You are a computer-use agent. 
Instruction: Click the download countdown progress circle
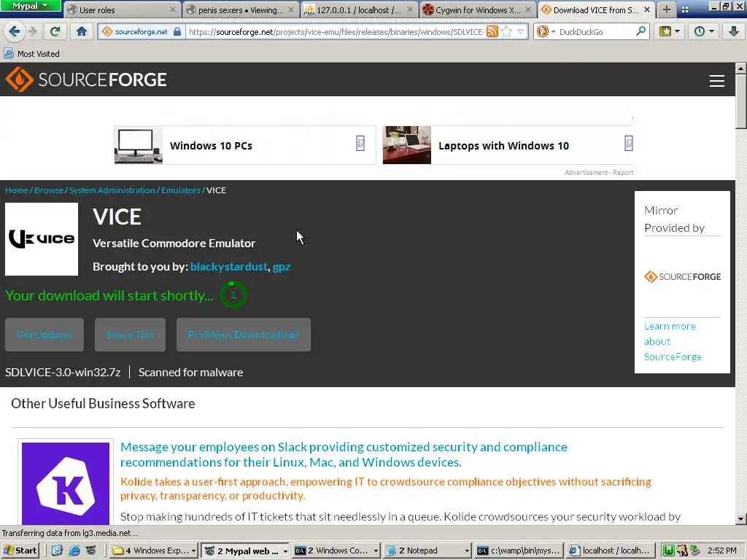(233, 295)
